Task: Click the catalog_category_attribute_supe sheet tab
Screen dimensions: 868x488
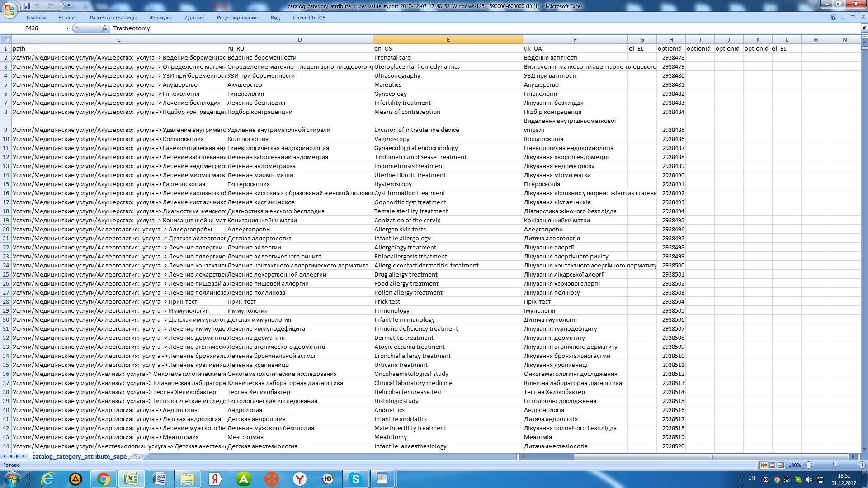Action: click(80, 456)
